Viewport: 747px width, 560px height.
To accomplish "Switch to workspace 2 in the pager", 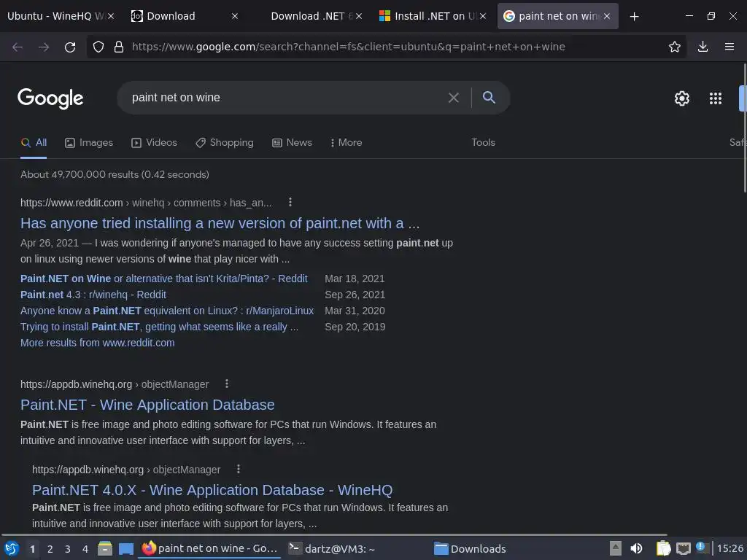I will coord(50,549).
